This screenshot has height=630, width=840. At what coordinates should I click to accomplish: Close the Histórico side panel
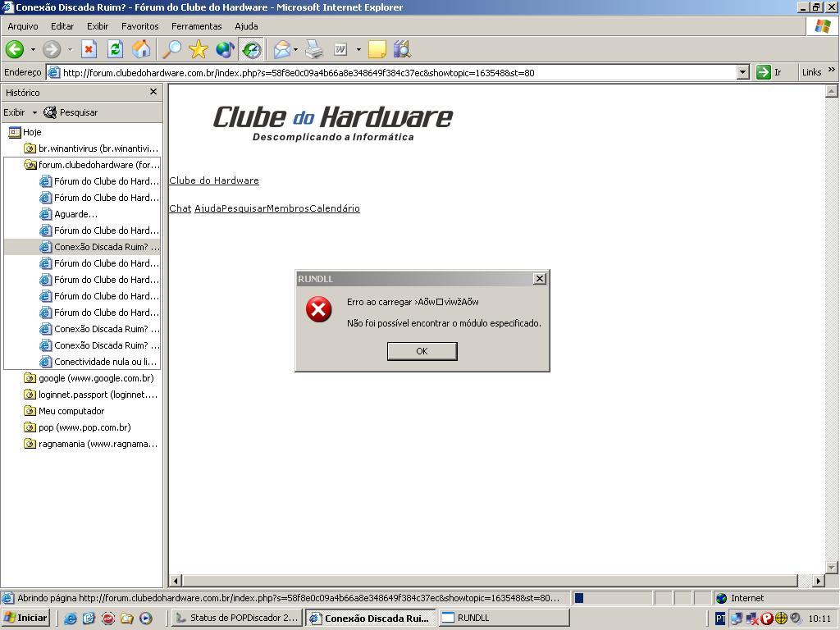tap(153, 92)
